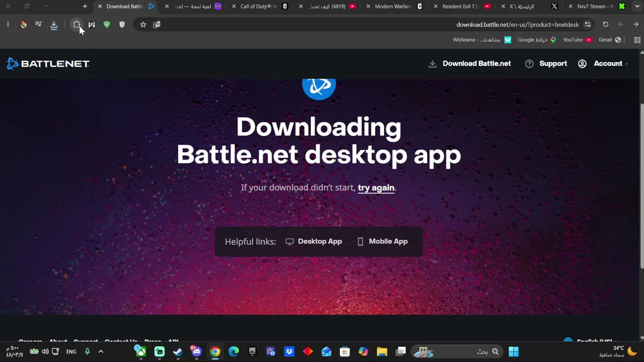Reload the page
This screenshot has width=644, height=362.
click(606, 25)
